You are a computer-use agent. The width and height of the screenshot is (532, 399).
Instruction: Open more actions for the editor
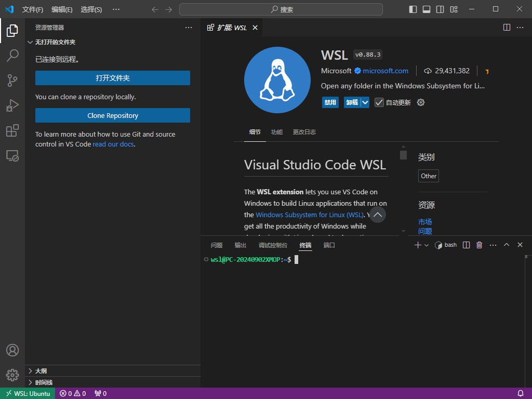pyautogui.click(x=520, y=28)
